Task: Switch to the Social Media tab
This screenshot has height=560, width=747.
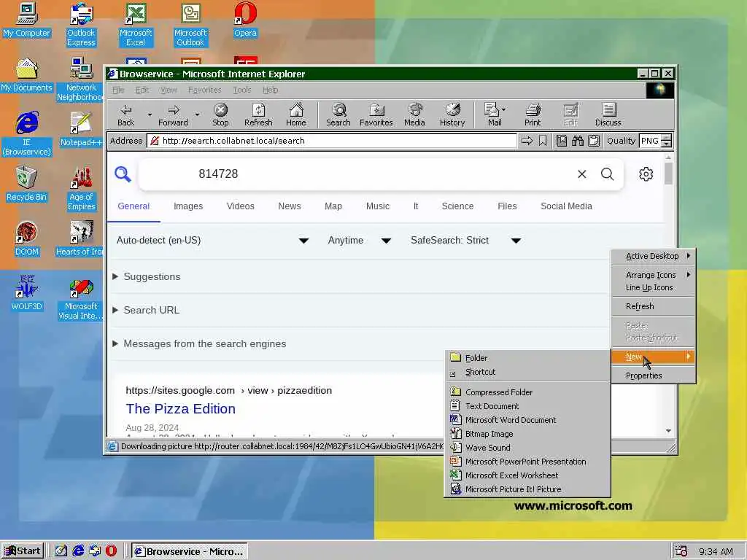Action: 566,206
